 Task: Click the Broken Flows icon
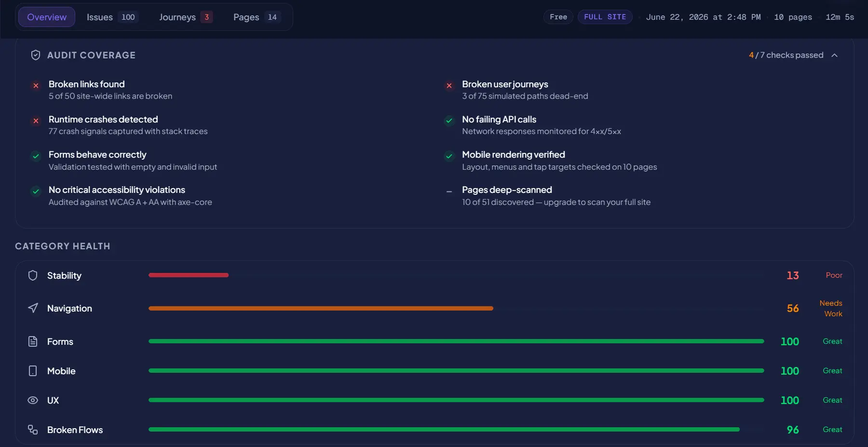(33, 430)
